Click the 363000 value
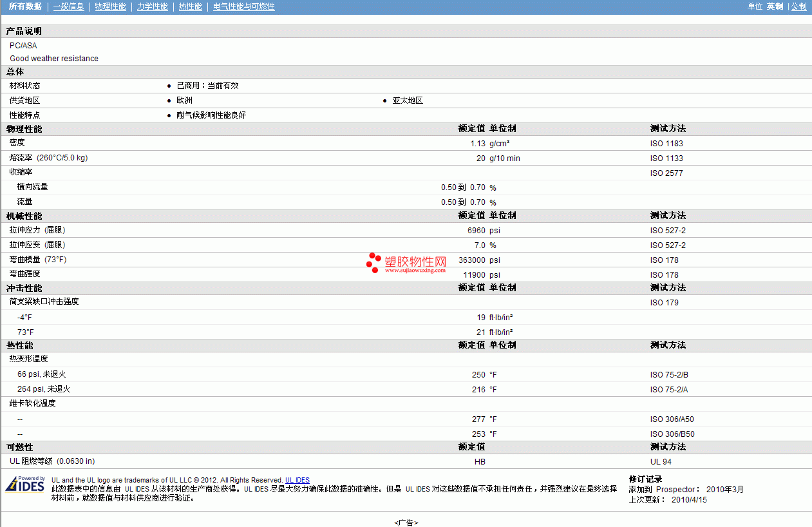This screenshot has height=527, width=812. point(472,260)
